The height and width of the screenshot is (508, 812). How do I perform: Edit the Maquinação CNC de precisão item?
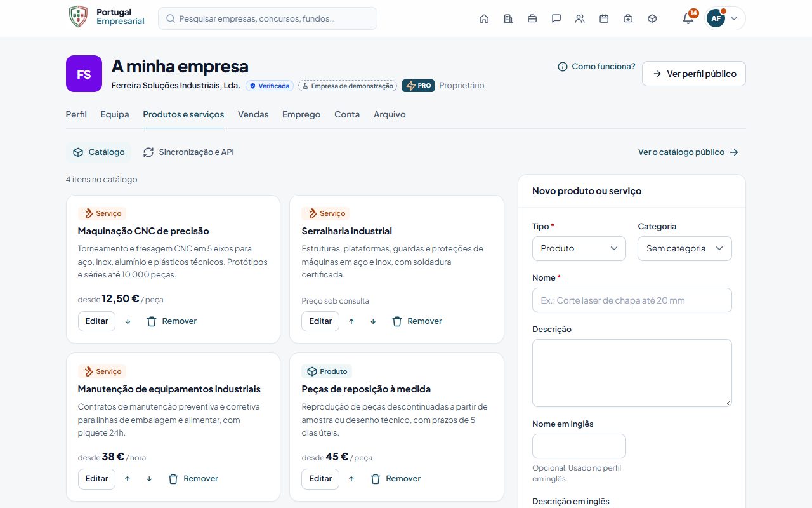[x=97, y=321]
